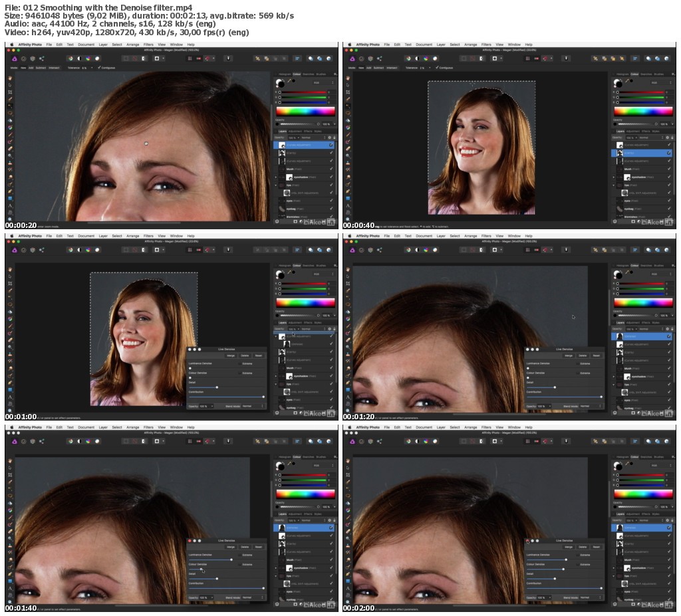Hide the blush layer in the 00:00:20 frame
The image size is (681, 616).
331,169
